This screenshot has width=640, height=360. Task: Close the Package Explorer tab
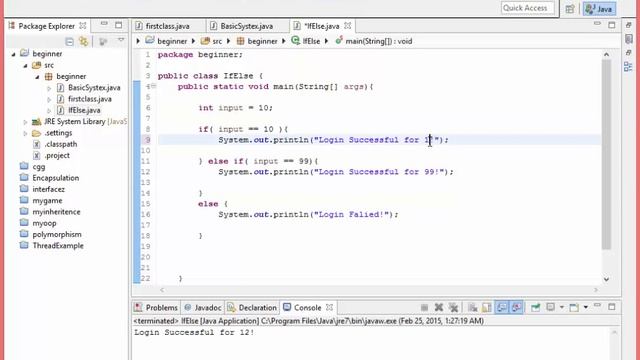tap(82, 25)
